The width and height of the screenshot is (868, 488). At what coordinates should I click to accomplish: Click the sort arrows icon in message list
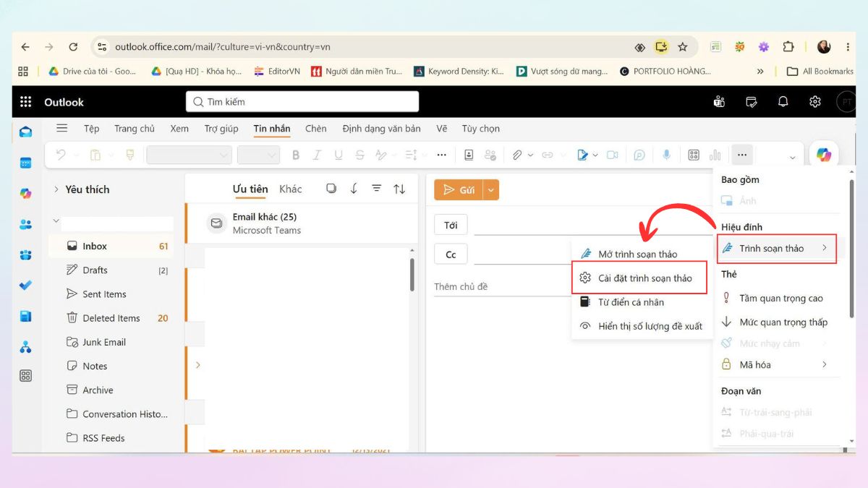(x=399, y=189)
